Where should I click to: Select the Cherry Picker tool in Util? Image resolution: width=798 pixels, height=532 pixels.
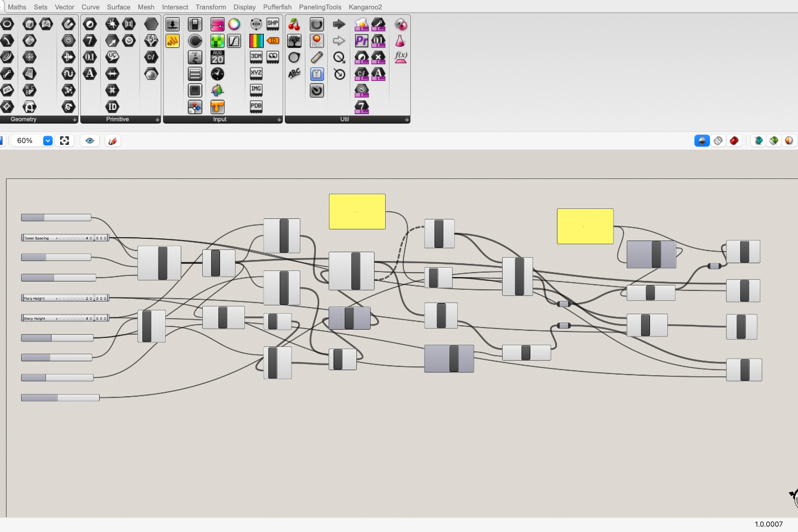pos(294,24)
